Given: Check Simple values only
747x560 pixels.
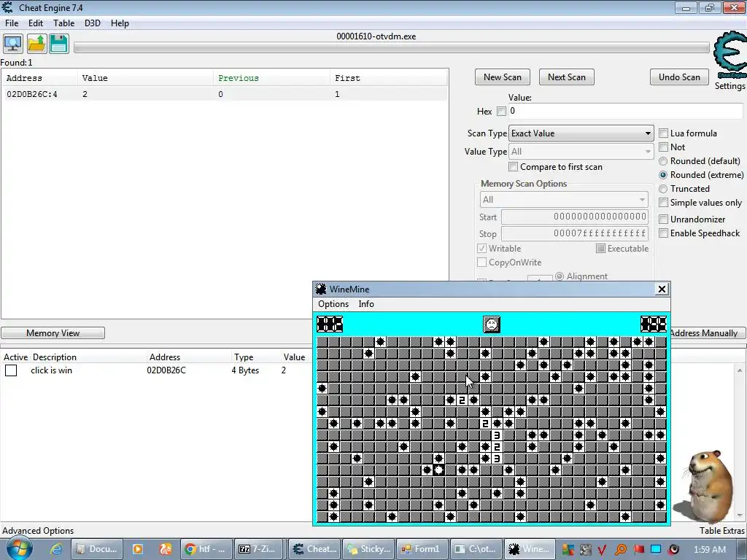Looking at the screenshot, I should click(663, 203).
